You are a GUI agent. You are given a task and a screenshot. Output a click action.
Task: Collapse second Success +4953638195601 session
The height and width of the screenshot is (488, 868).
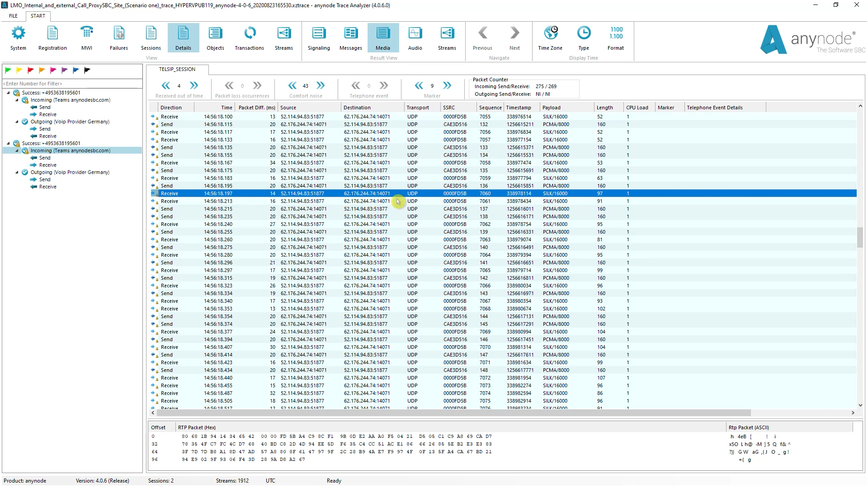[x=8, y=143]
